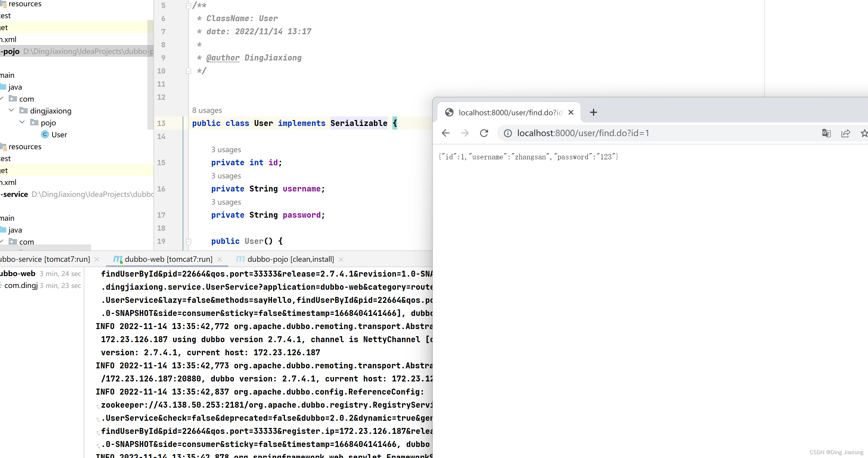
Task: Open the User class in project tree
Action: (59, 135)
